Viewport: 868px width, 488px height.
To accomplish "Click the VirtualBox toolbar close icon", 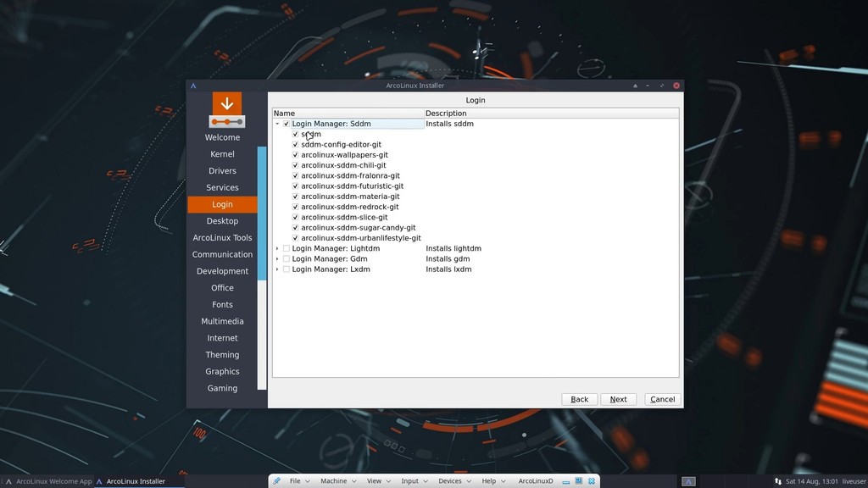I will click(x=591, y=481).
